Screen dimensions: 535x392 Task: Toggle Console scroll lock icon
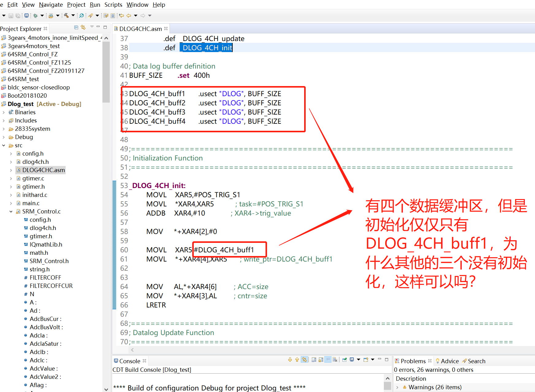pyautogui.click(x=321, y=360)
